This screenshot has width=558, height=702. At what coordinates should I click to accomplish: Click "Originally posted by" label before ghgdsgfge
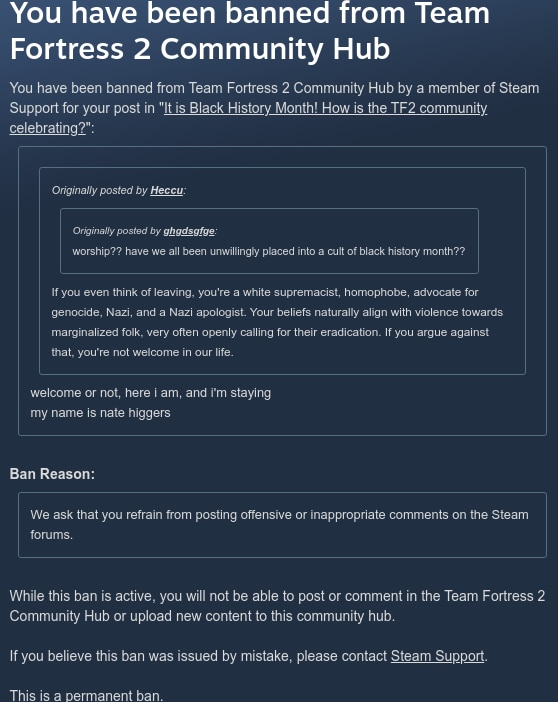(x=116, y=231)
